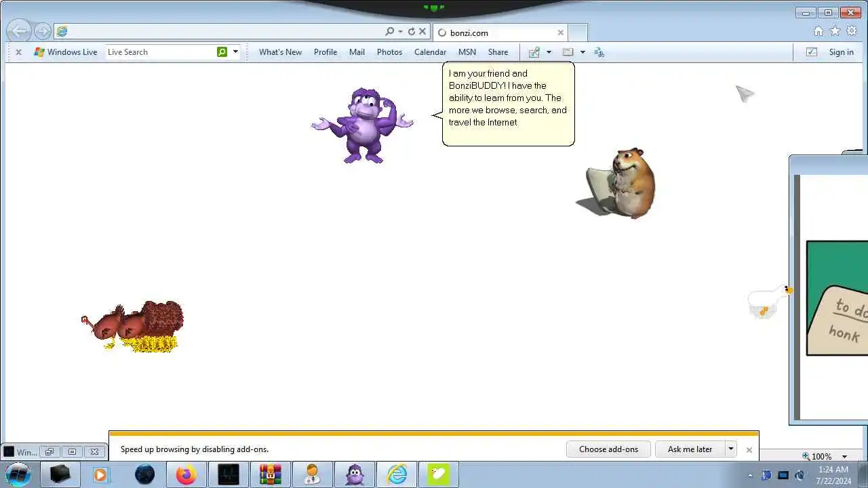Close the bonzi.com tab
The width and height of the screenshot is (868, 488).
click(561, 33)
